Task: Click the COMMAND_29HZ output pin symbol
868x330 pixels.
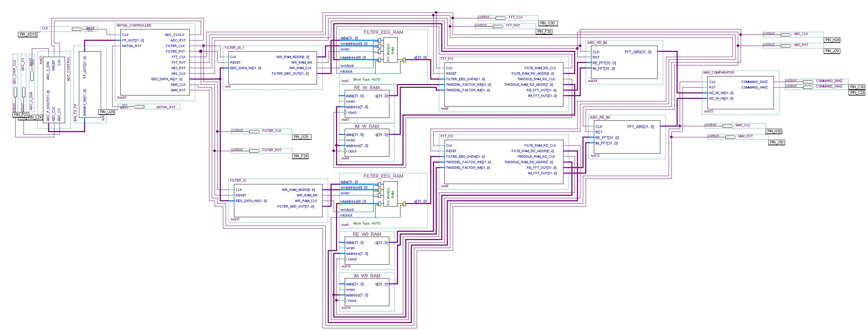Action: click(808, 82)
